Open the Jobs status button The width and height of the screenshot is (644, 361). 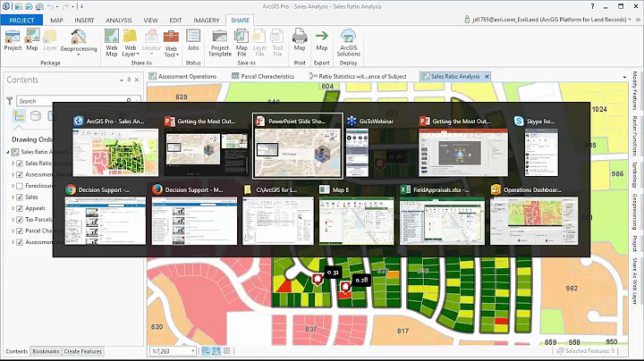pyautogui.click(x=193, y=40)
